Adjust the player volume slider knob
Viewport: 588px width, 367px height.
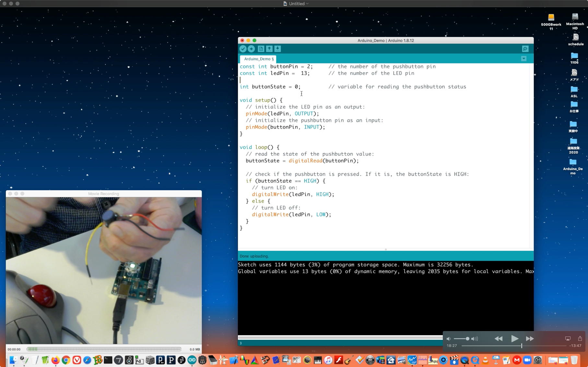tap(467, 338)
